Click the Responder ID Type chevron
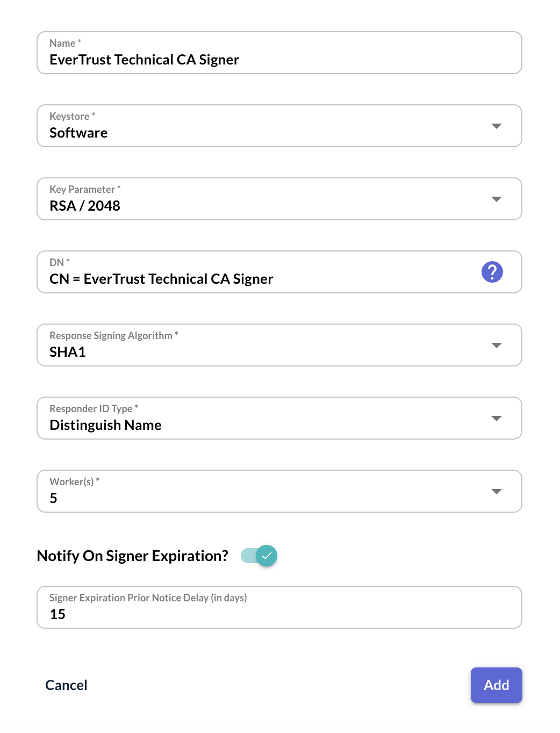This screenshot has height=733, width=560. coord(497,418)
